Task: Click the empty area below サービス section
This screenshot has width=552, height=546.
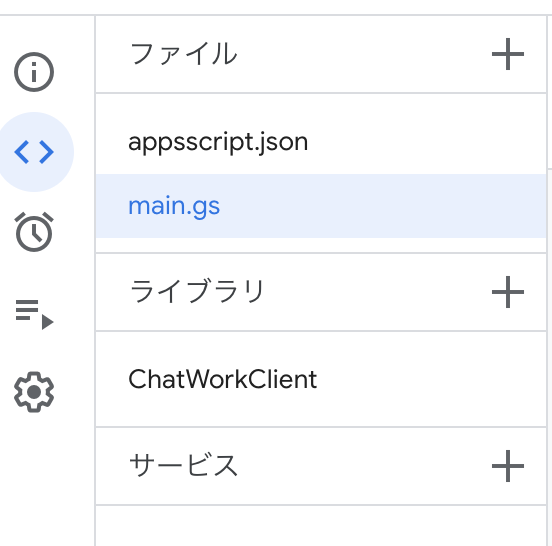Action: click(x=321, y=526)
